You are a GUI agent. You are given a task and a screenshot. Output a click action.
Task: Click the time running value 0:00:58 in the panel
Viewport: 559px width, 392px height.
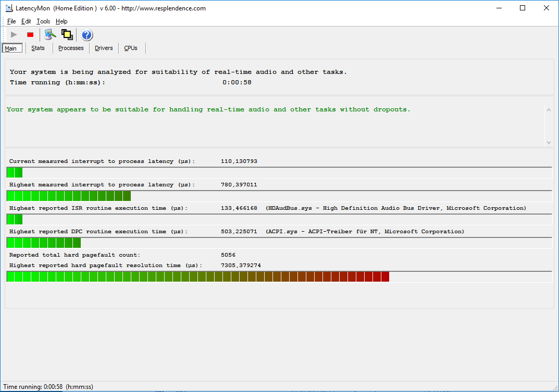pyautogui.click(x=237, y=82)
